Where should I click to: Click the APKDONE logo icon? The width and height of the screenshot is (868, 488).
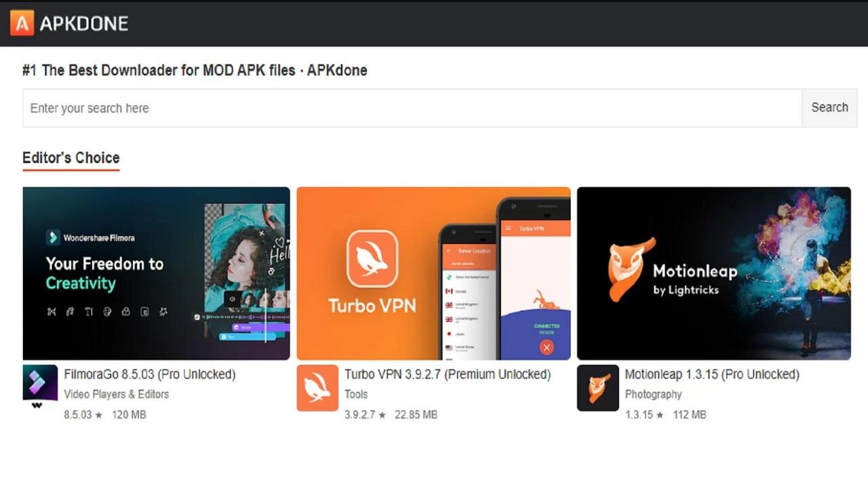click(x=22, y=24)
